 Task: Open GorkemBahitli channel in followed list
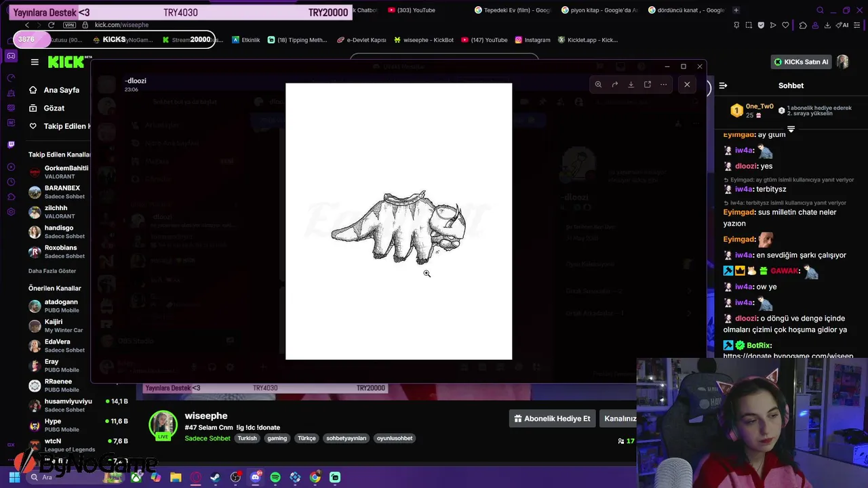pos(59,172)
